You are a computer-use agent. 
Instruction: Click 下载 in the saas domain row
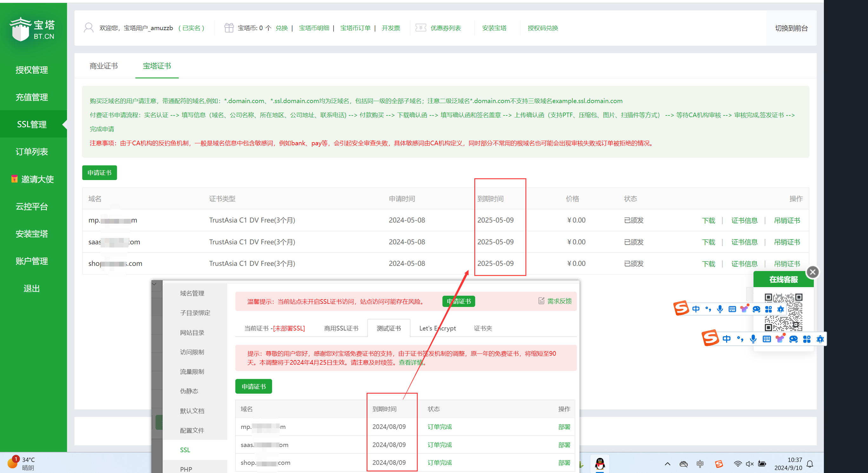(708, 242)
